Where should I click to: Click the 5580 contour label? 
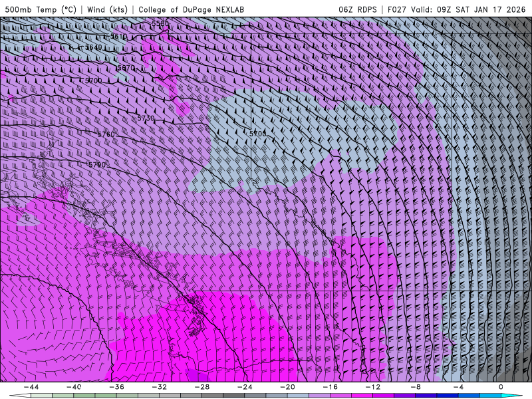click(x=160, y=25)
